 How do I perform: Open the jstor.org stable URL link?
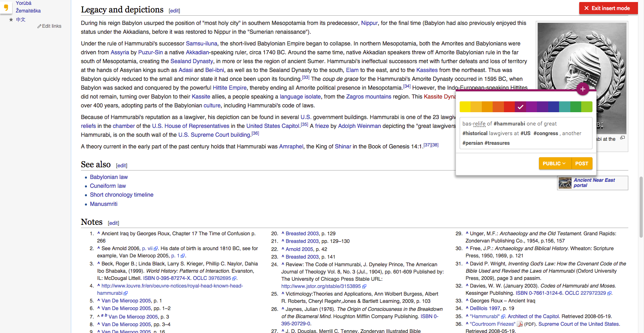321,286
